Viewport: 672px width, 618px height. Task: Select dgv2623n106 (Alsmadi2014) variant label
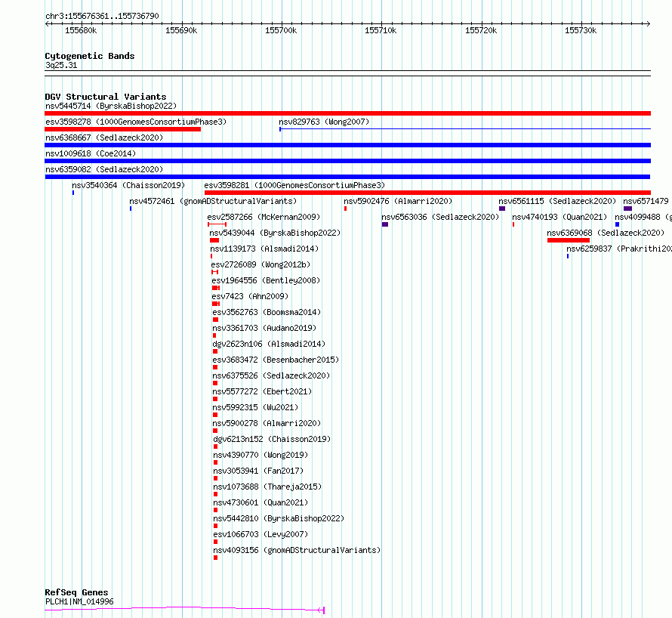269,344
